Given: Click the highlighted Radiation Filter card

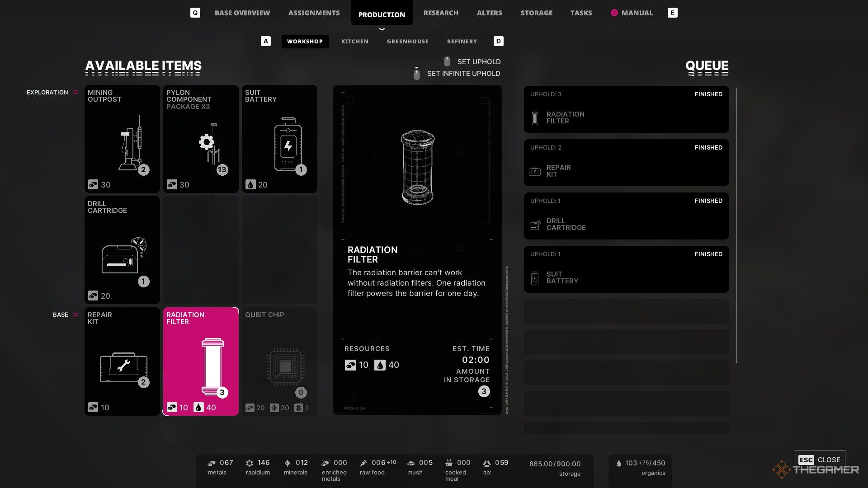Looking at the screenshot, I should tap(201, 361).
